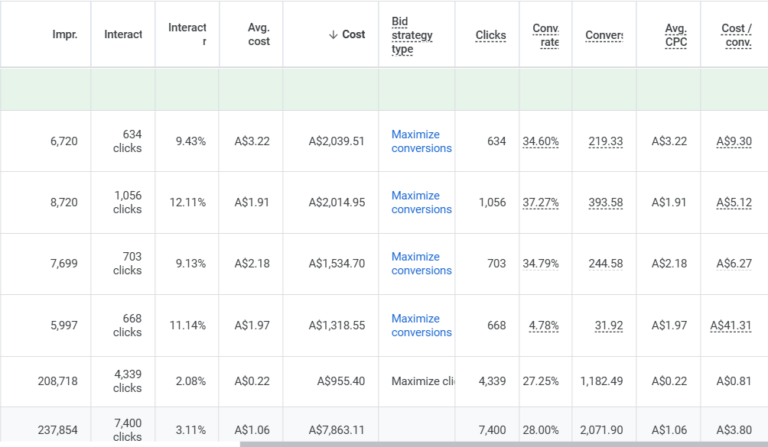
Task: Select the Avg. cost column header
Action: [258, 35]
